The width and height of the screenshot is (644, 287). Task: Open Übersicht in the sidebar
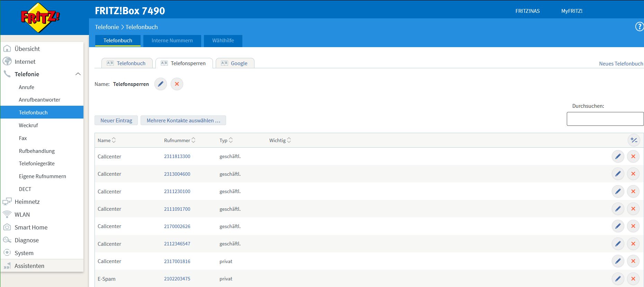[x=42, y=49]
